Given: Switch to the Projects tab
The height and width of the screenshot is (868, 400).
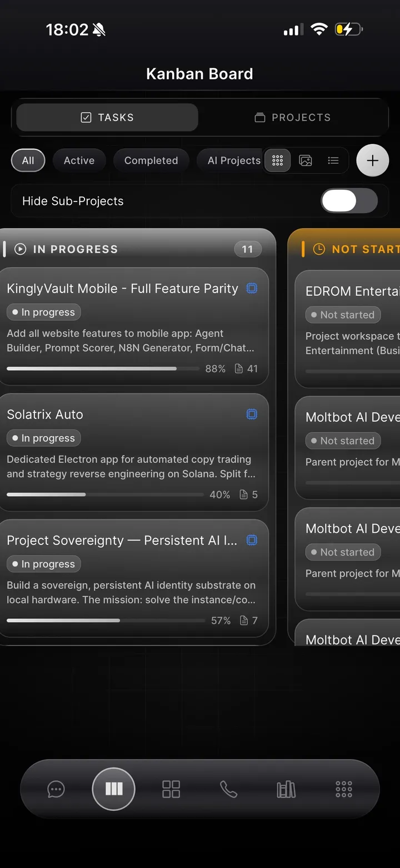Looking at the screenshot, I should point(292,117).
